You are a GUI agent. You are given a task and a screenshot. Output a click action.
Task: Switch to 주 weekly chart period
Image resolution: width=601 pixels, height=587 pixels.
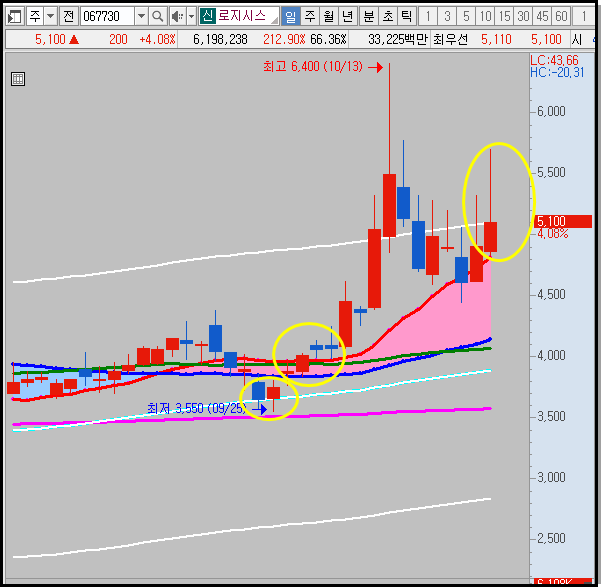click(x=310, y=16)
